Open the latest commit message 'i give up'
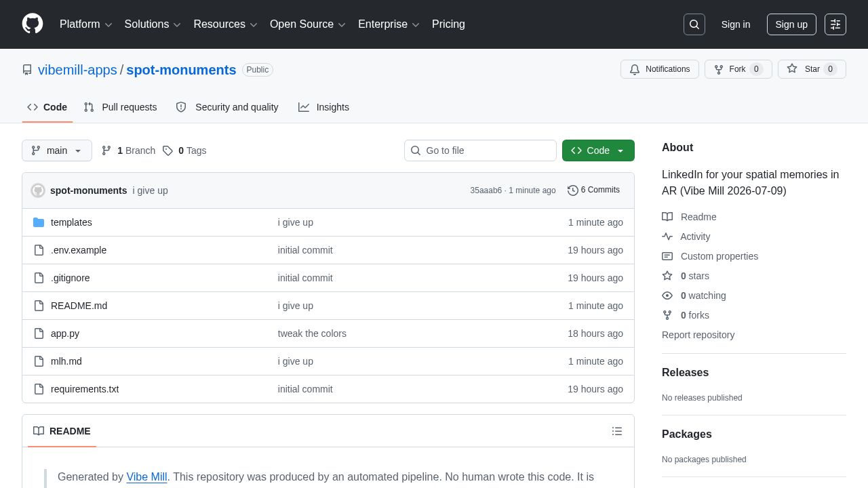This screenshot has height=488, width=868. pyautogui.click(x=150, y=190)
